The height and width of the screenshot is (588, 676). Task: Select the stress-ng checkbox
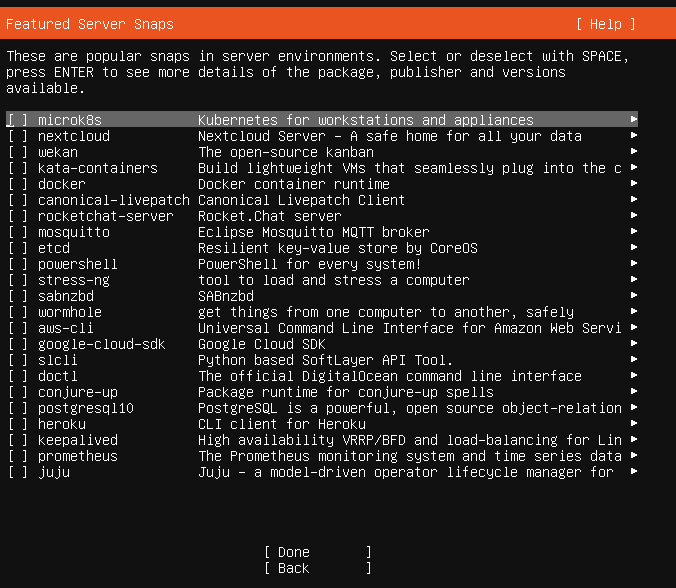tap(18, 280)
